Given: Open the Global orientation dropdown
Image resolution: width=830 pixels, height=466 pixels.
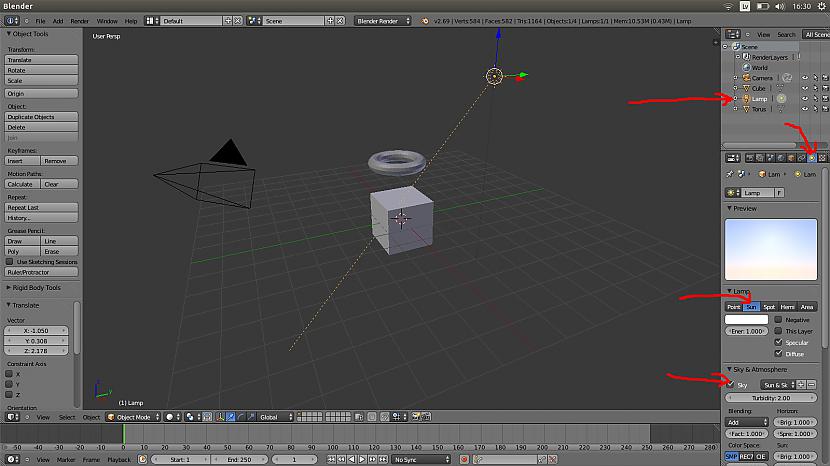Looking at the screenshot, I should click(x=275, y=417).
